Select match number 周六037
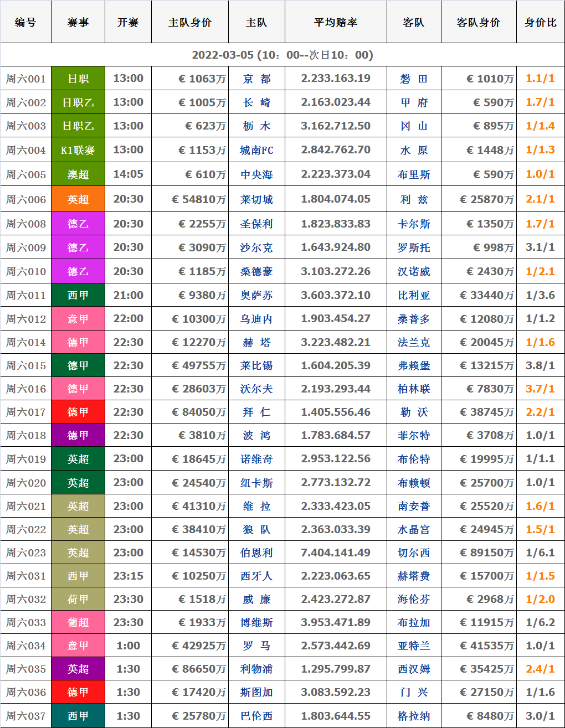Image resolution: width=565 pixels, height=728 pixels. [x=26, y=716]
